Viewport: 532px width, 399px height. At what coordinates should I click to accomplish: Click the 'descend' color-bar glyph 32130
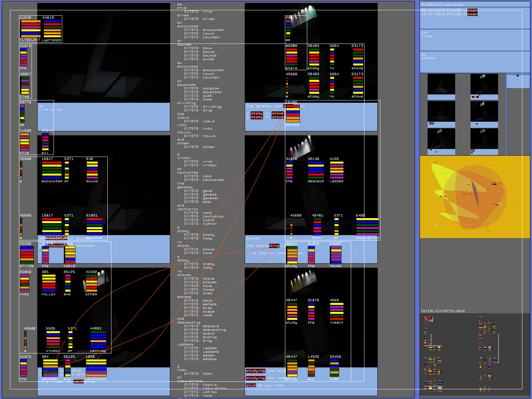point(316,170)
